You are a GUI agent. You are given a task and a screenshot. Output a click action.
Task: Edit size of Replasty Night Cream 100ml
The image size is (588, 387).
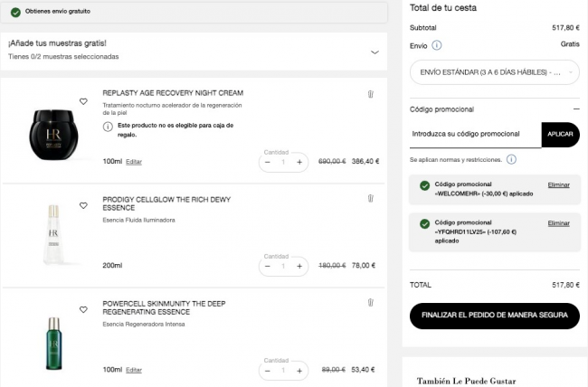pyautogui.click(x=134, y=162)
